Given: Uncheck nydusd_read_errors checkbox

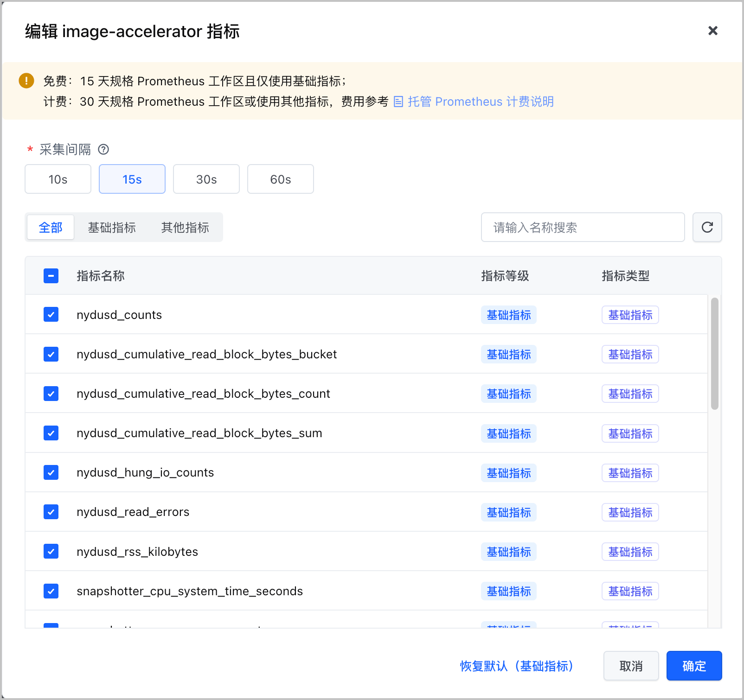Looking at the screenshot, I should [x=51, y=512].
